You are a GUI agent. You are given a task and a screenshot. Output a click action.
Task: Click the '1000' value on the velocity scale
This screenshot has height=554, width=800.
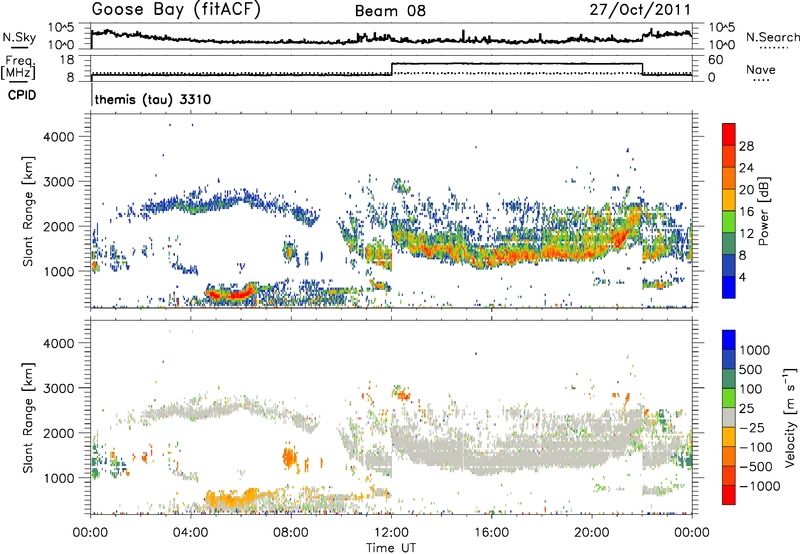pyautogui.click(x=755, y=350)
